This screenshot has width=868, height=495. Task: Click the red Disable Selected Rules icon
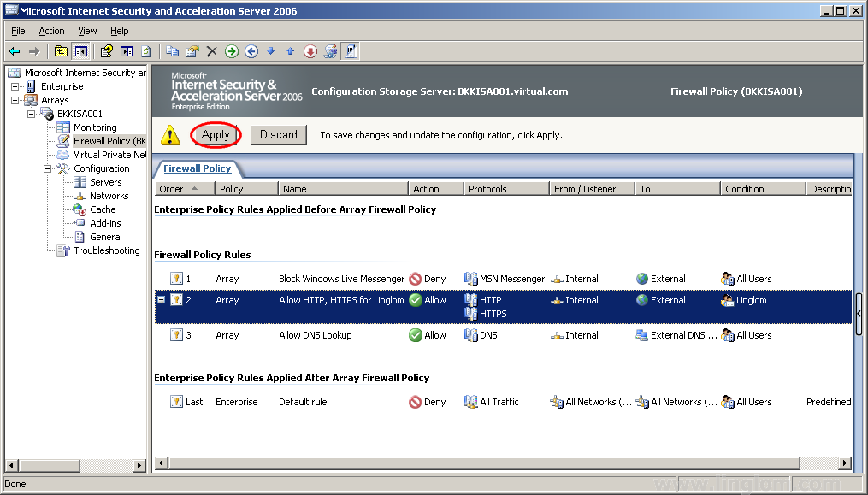pyautogui.click(x=310, y=51)
